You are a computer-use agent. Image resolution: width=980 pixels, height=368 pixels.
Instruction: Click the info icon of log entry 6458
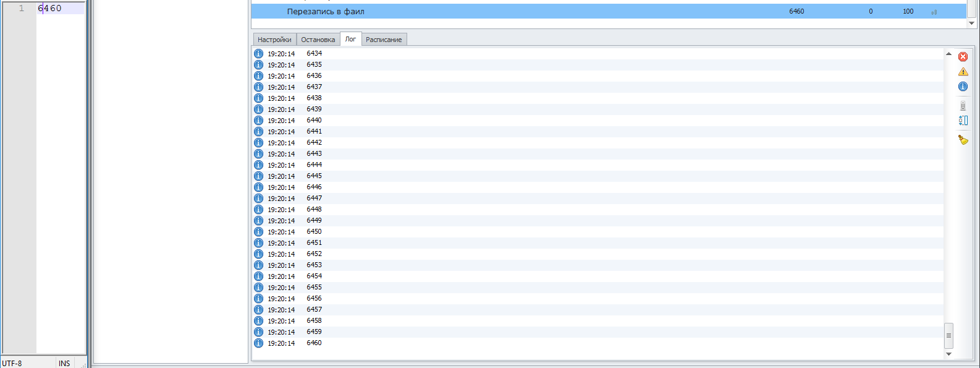[x=259, y=321]
